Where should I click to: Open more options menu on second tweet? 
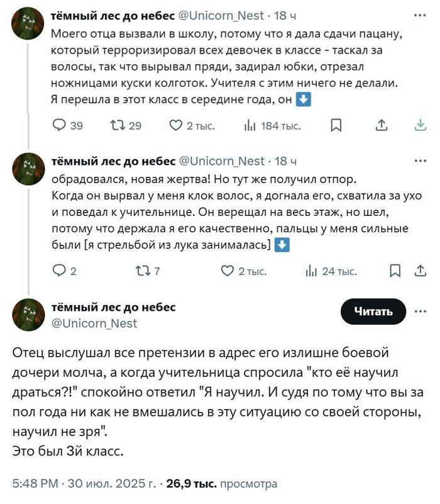(x=420, y=160)
